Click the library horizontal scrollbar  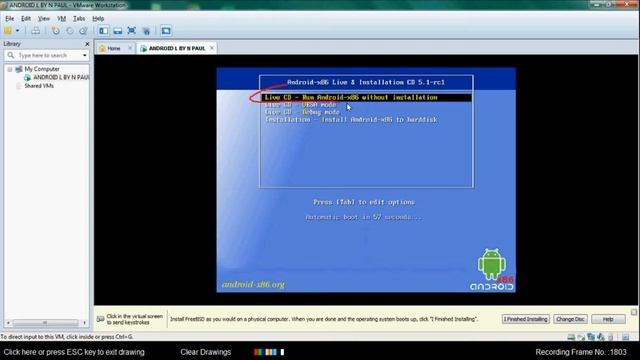(45, 323)
